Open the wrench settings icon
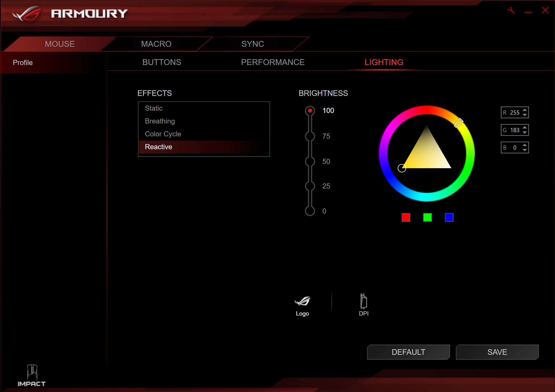 tap(511, 10)
